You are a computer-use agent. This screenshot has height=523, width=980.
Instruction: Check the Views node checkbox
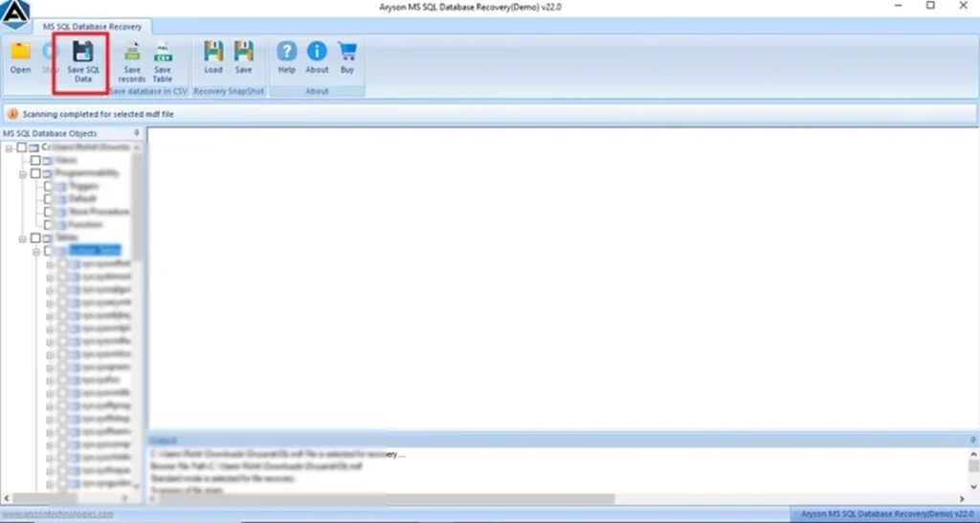pyautogui.click(x=35, y=161)
